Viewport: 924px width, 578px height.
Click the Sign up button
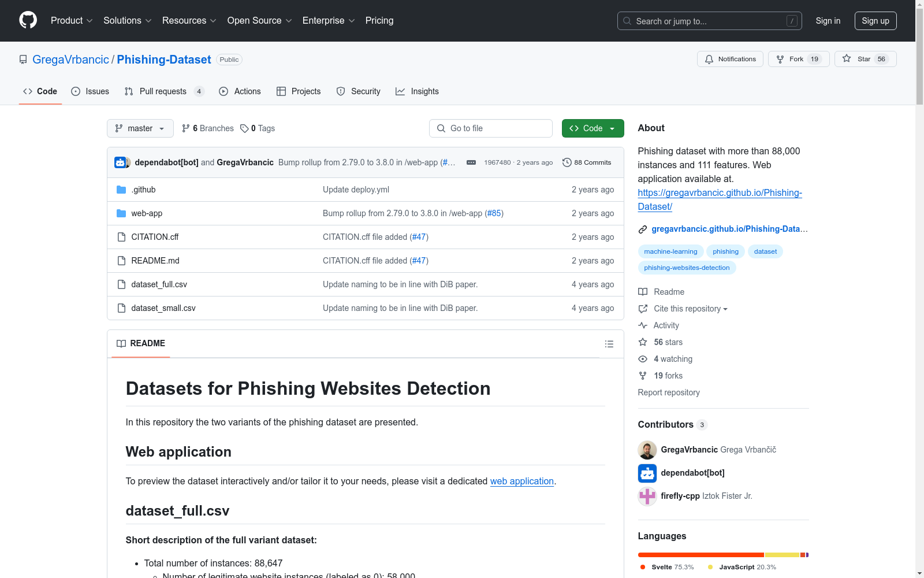point(875,21)
